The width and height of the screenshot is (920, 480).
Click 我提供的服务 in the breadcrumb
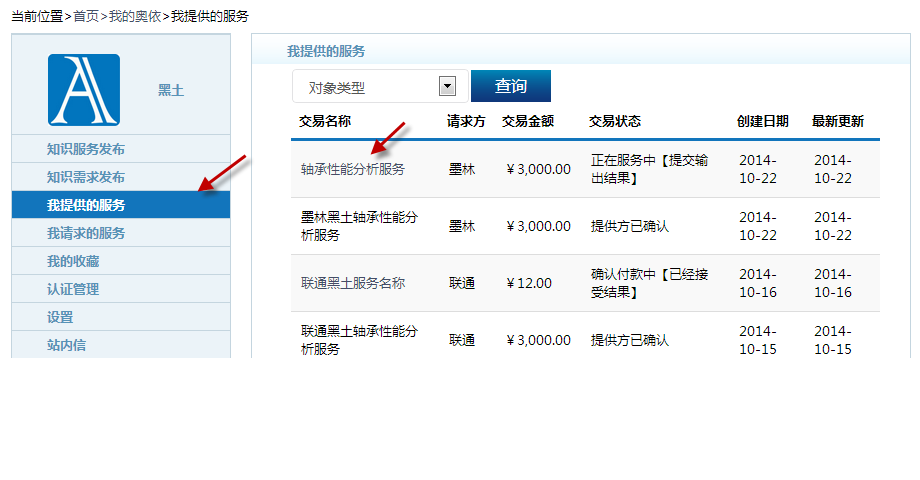(x=209, y=16)
